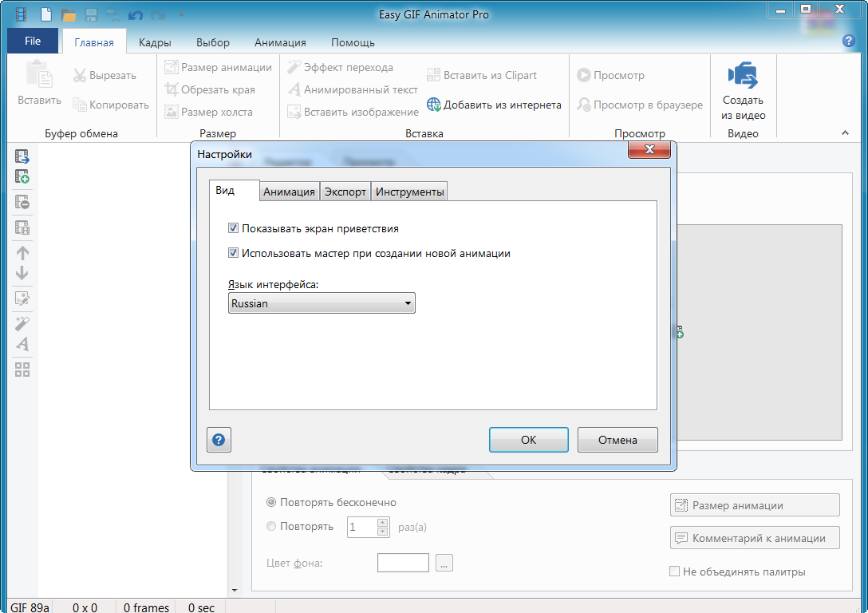
Task: Close the Настройки dialog
Action: pyautogui.click(x=649, y=149)
